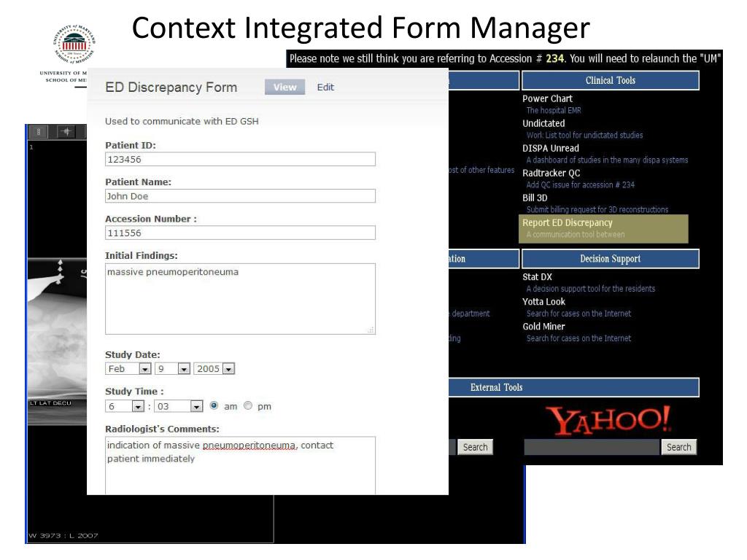This screenshot has height=560, width=747.
Task: Focus the Accession Number field 111556
Action: 240,233
